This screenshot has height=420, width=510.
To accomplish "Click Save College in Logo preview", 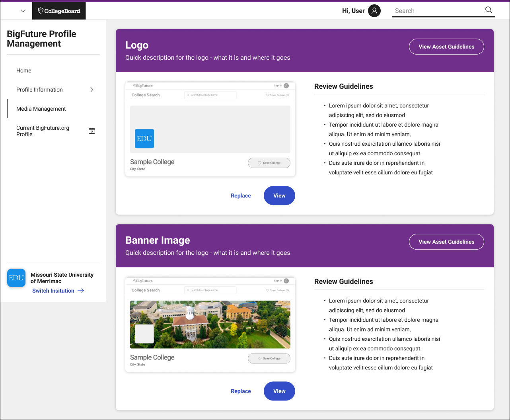I will point(269,163).
